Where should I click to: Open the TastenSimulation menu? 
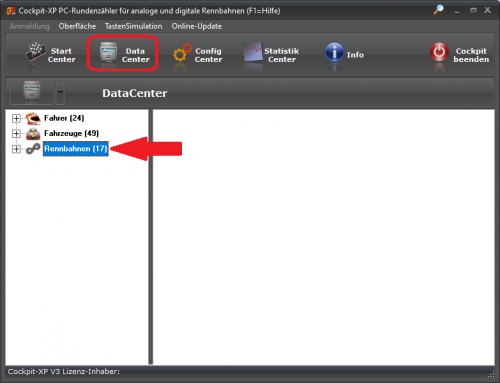[x=133, y=26]
